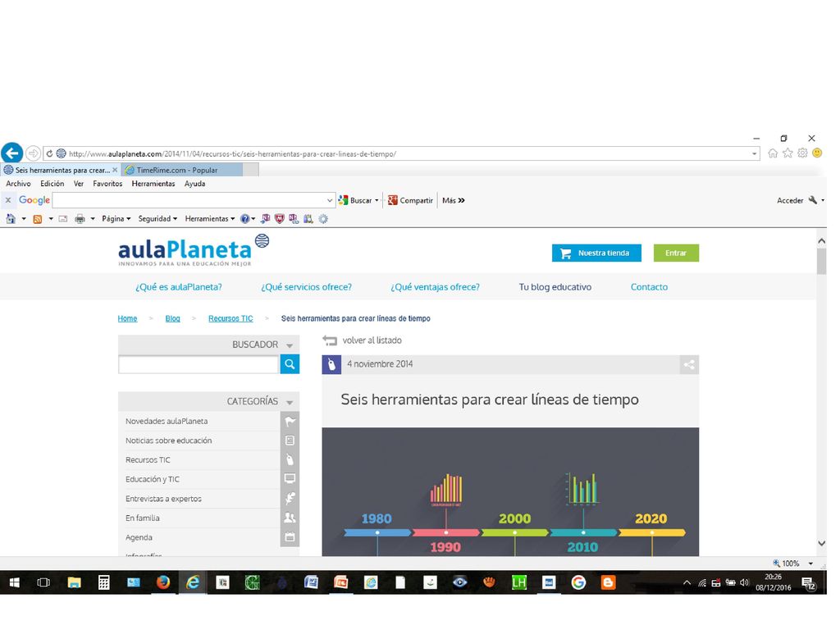Click the blue help question mark icon
Image resolution: width=840 pixels, height=630 pixels.
(x=244, y=218)
